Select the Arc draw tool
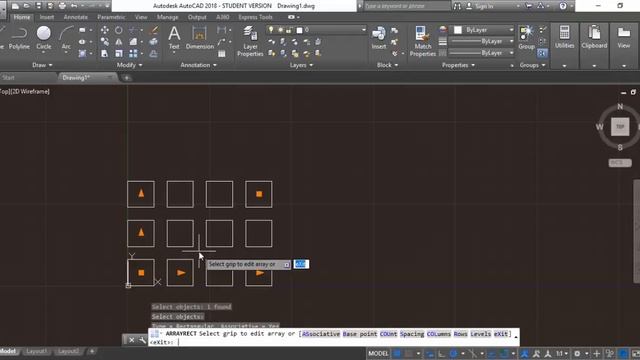Screen dimensions: 640x360 tap(66, 38)
